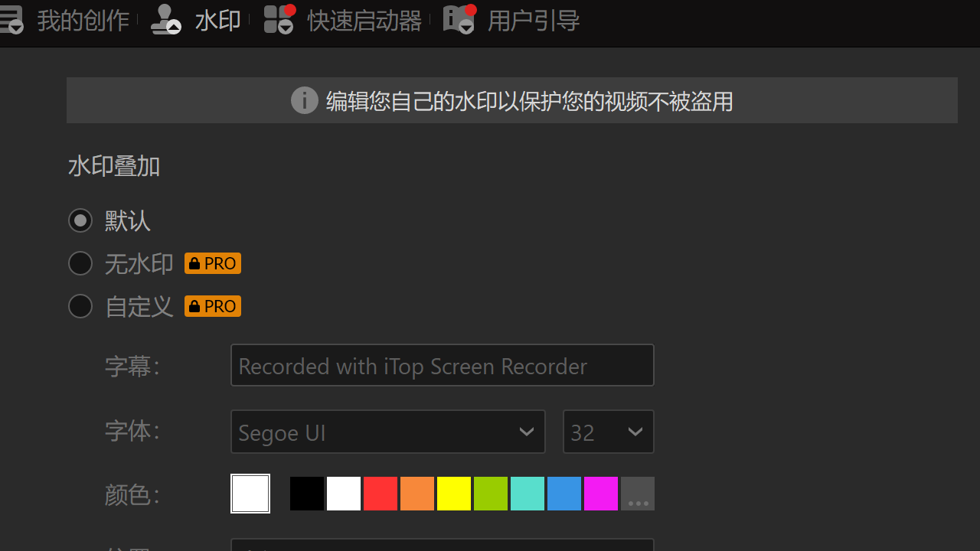This screenshot has height=551, width=980.
Task: Click the 字幕 subtitle text input field
Action: click(x=443, y=365)
